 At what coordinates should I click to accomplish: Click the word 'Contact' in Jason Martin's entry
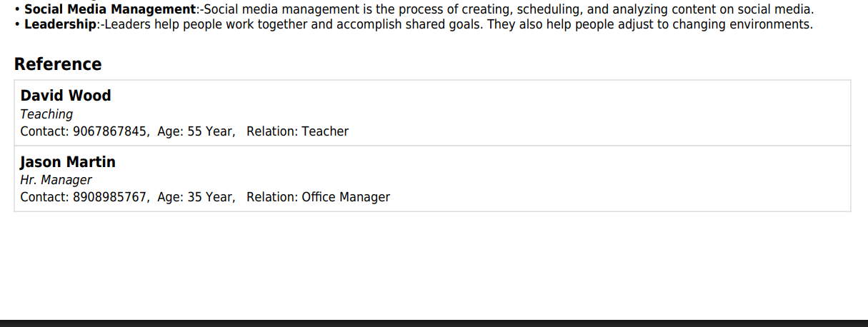pyautogui.click(x=43, y=197)
